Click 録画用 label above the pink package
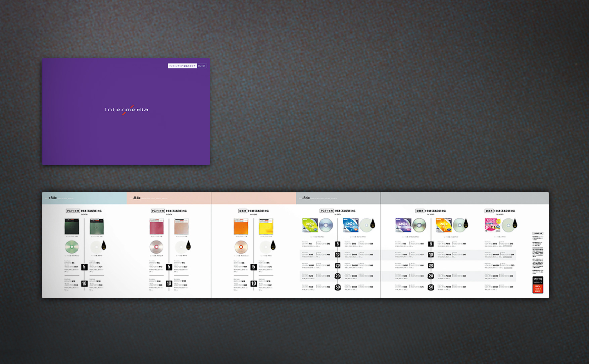This screenshot has height=364, width=589. coord(489,211)
